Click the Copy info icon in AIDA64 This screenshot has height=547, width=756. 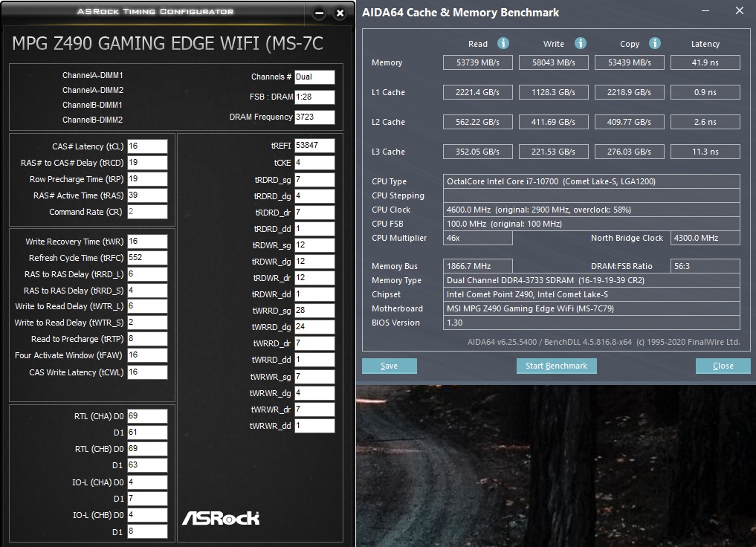click(654, 43)
